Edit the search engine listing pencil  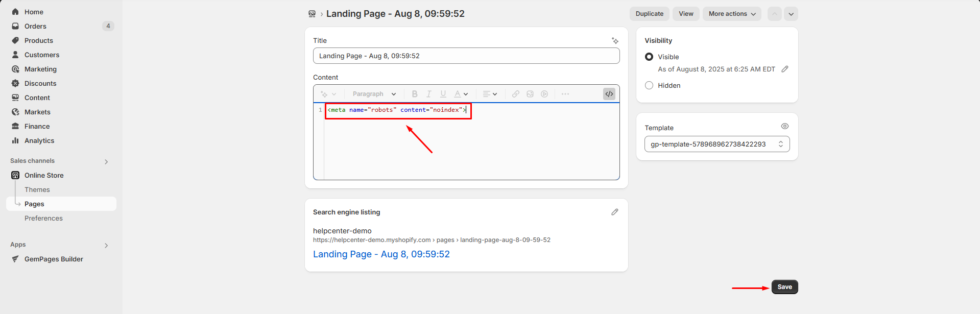tap(614, 212)
